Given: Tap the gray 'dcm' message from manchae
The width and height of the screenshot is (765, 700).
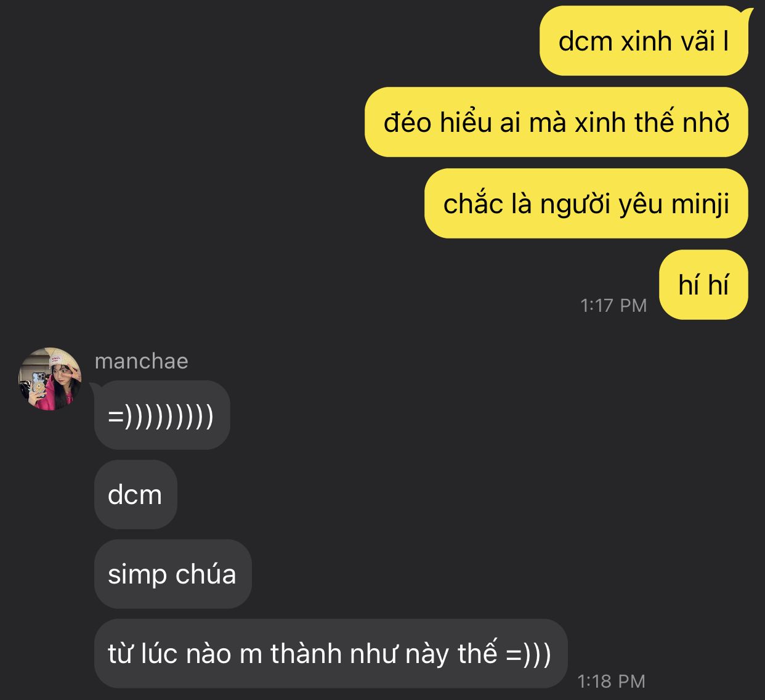Looking at the screenshot, I should coord(136,494).
